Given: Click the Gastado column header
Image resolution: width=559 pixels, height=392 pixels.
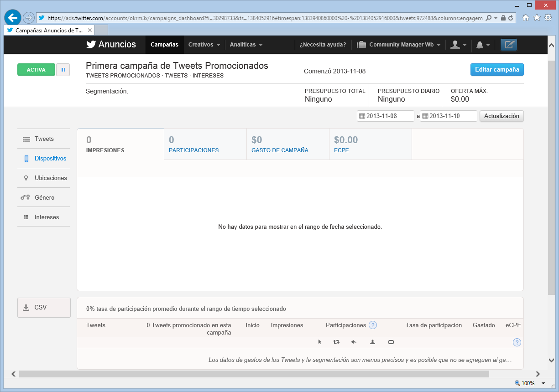Looking at the screenshot, I should coord(484,325).
